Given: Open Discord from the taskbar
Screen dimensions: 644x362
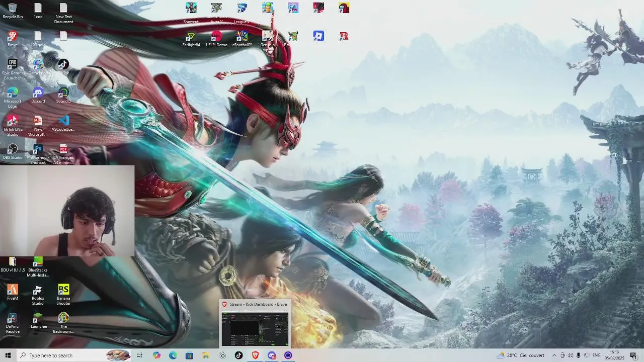Looking at the screenshot, I should 272,355.
